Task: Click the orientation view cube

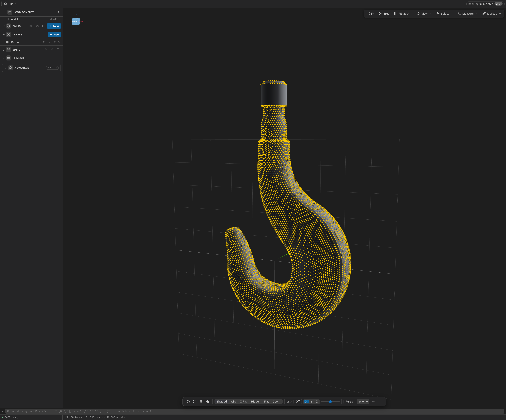Action: [x=76, y=21]
